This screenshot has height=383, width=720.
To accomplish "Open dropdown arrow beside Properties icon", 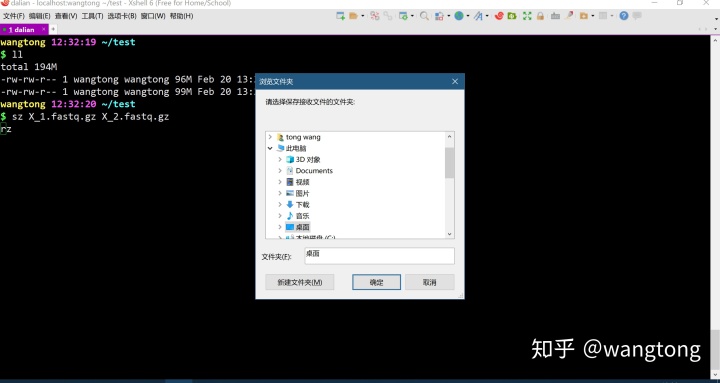I will coord(412,16).
